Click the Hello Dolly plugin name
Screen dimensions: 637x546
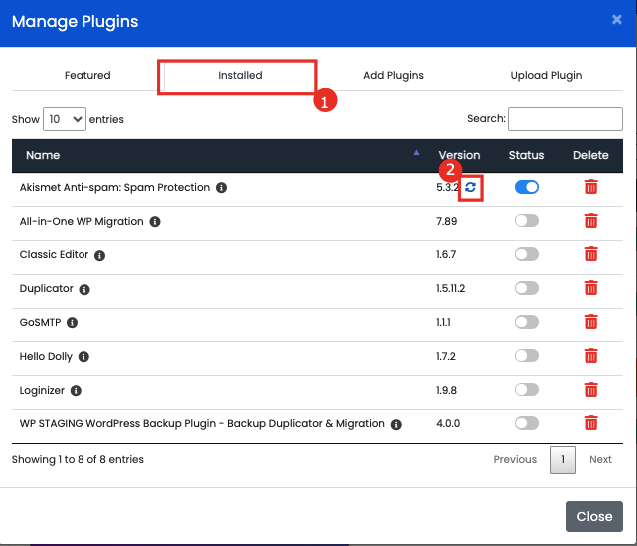46,356
